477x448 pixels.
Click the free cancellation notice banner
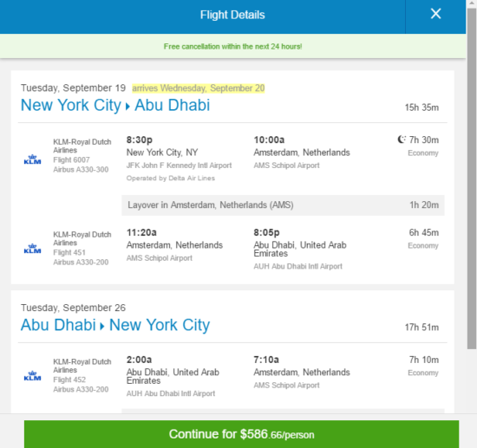tap(232, 46)
